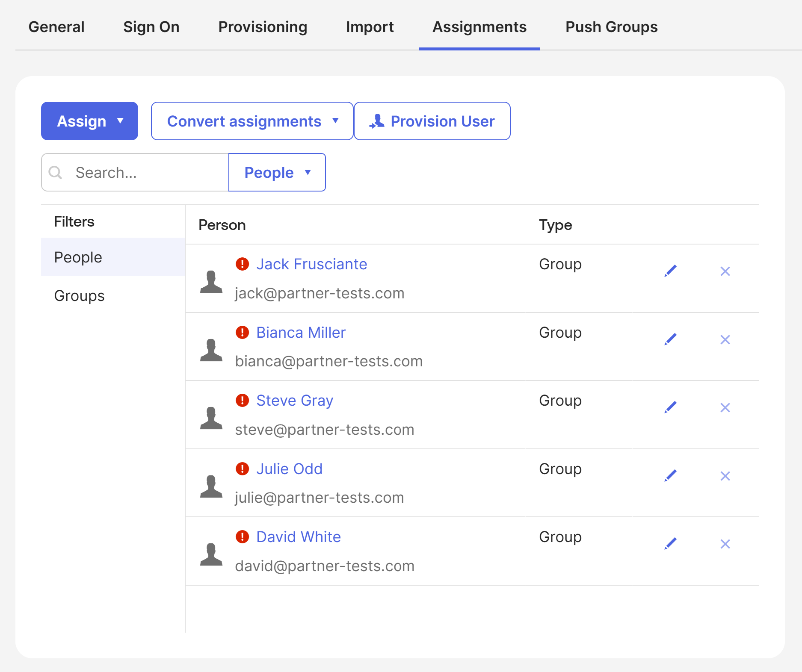
Task: Click the red alert icon by David White
Action: [x=243, y=537]
